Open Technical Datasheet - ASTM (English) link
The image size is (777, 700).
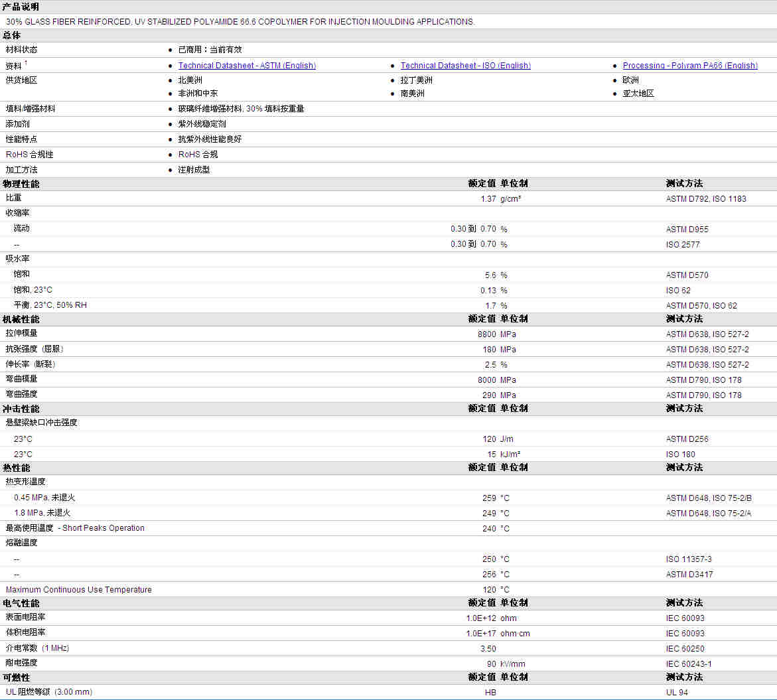pyautogui.click(x=247, y=66)
